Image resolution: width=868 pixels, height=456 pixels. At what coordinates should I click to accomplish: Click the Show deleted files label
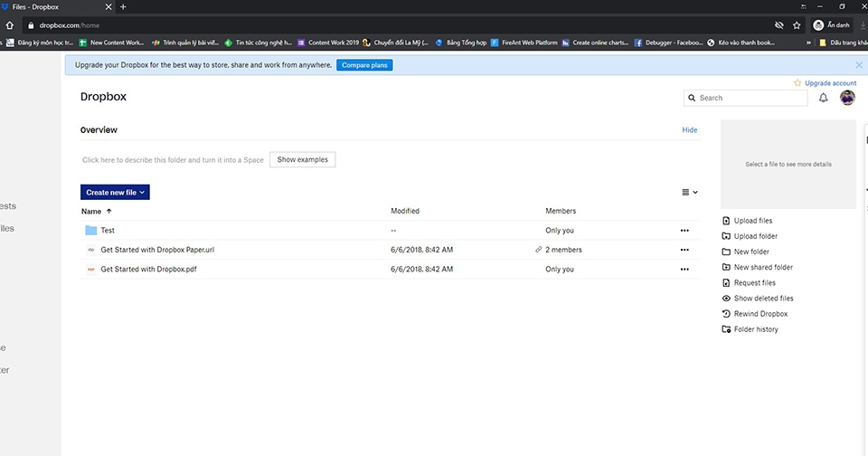pos(763,298)
